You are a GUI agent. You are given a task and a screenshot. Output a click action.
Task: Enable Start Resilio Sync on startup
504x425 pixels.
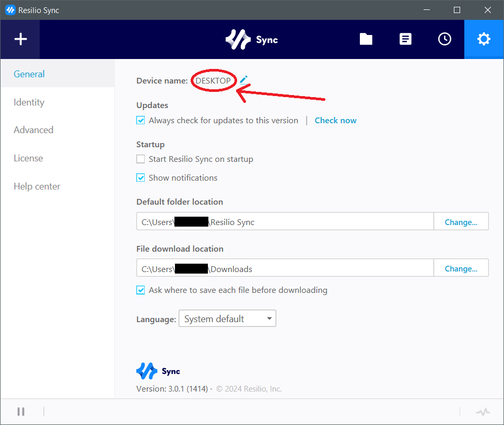pyautogui.click(x=140, y=159)
